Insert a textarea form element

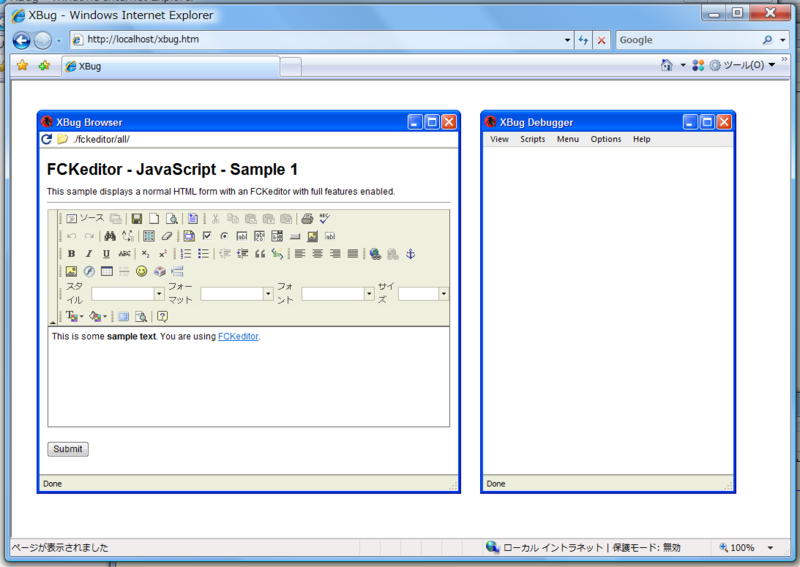pos(259,236)
